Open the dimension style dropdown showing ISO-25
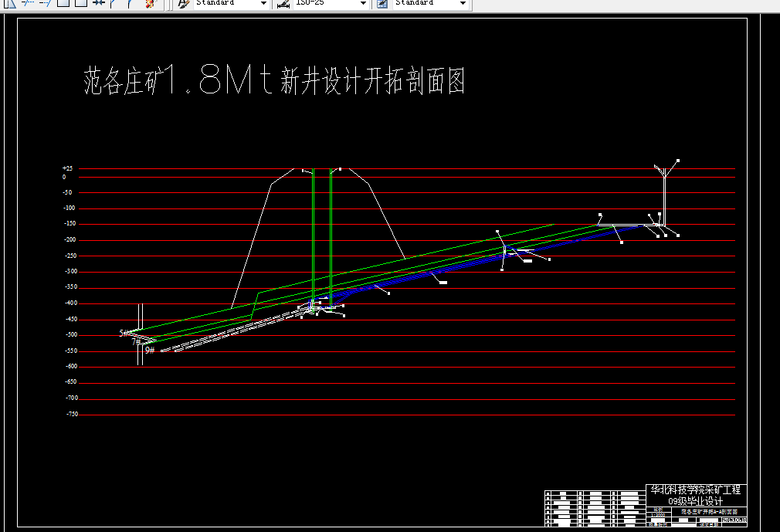 click(331, 3)
